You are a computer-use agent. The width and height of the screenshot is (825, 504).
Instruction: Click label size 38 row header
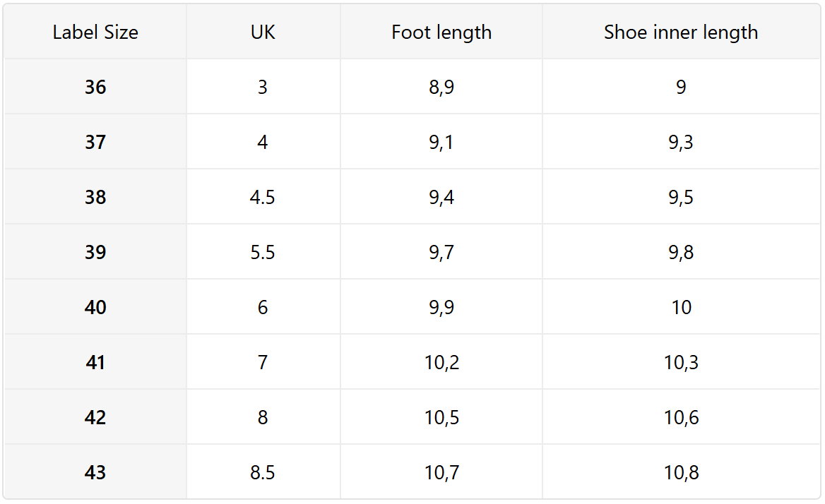(95, 198)
